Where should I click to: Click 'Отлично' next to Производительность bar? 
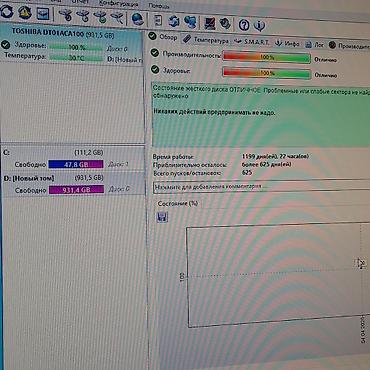[x=325, y=60]
